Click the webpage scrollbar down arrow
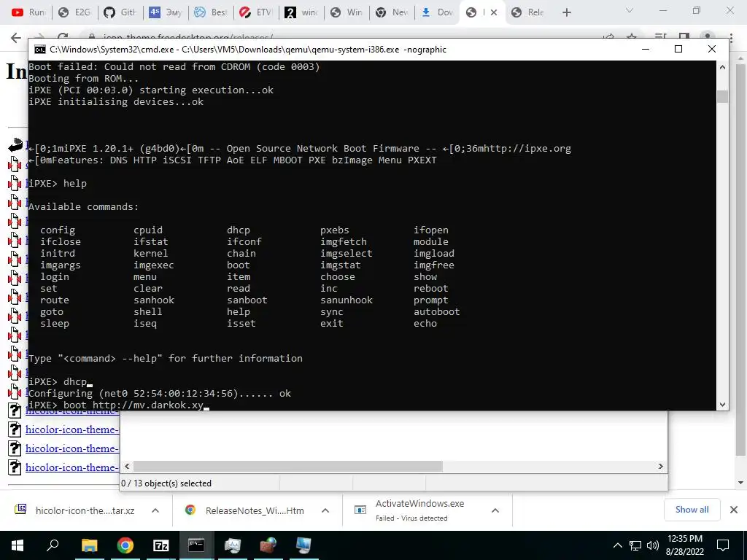Screen dimensions: 747x560 740,483
